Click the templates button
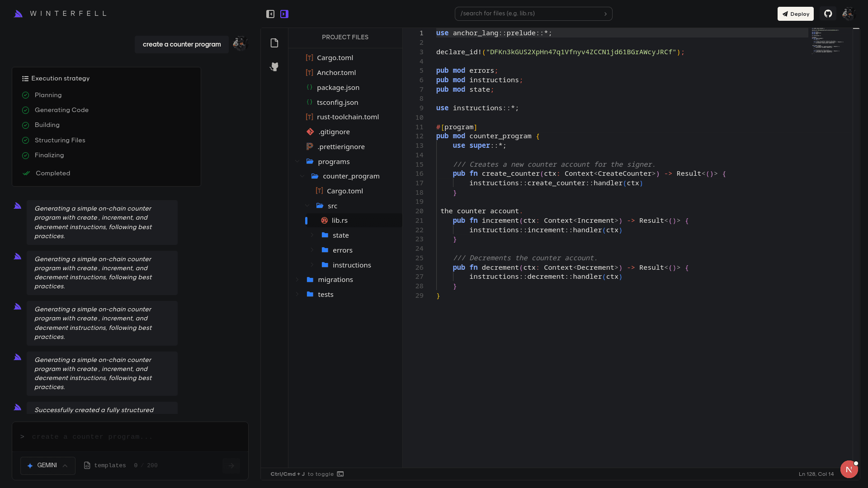The height and width of the screenshot is (488, 868). 105,465
